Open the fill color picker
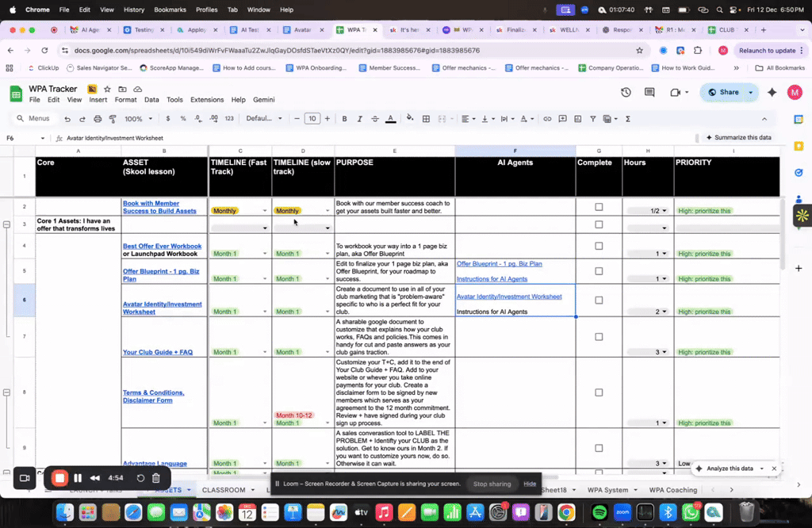This screenshot has width=812, height=528. 410,119
